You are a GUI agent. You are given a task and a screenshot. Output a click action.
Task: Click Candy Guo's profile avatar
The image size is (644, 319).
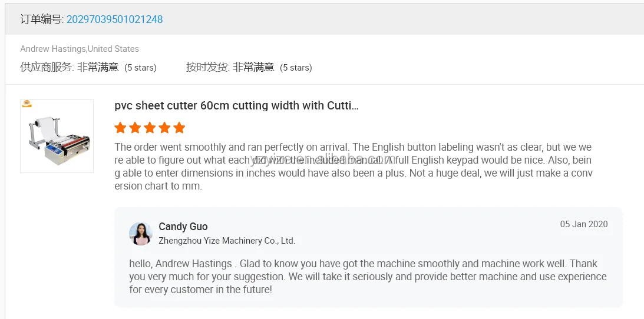(141, 234)
